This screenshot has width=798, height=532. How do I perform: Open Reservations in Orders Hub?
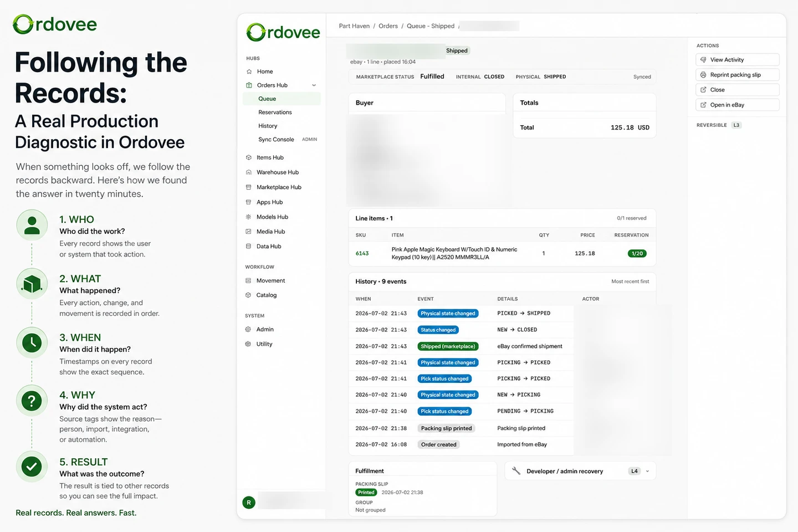click(x=275, y=112)
